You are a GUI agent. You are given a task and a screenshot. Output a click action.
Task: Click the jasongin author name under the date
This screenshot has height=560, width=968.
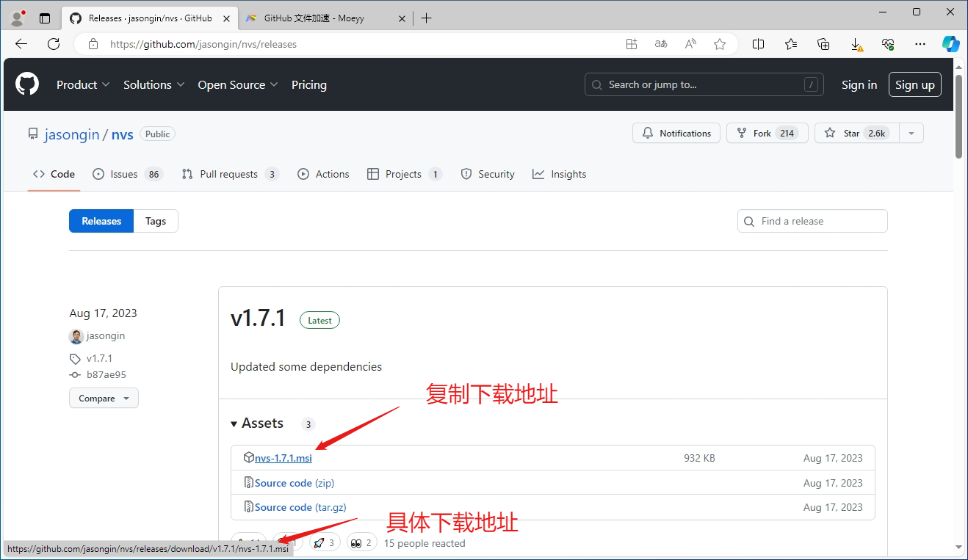point(106,335)
